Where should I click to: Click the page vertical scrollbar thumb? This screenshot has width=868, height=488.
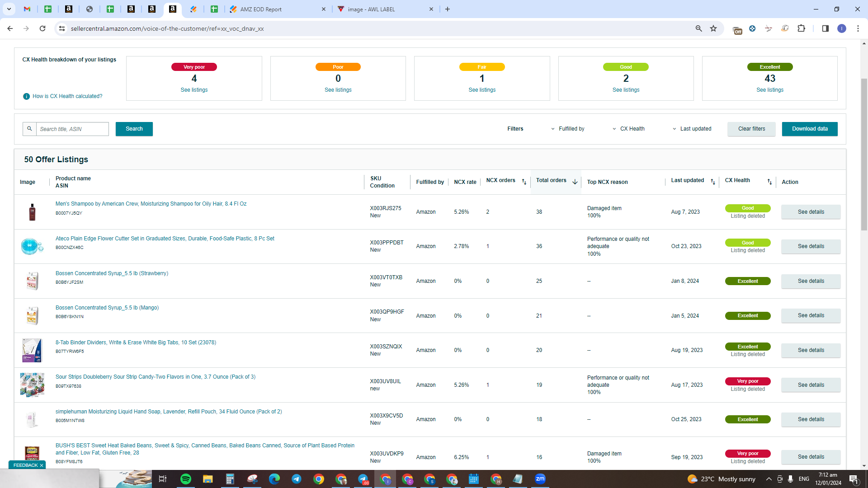pyautogui.click(x=864, y=154)
